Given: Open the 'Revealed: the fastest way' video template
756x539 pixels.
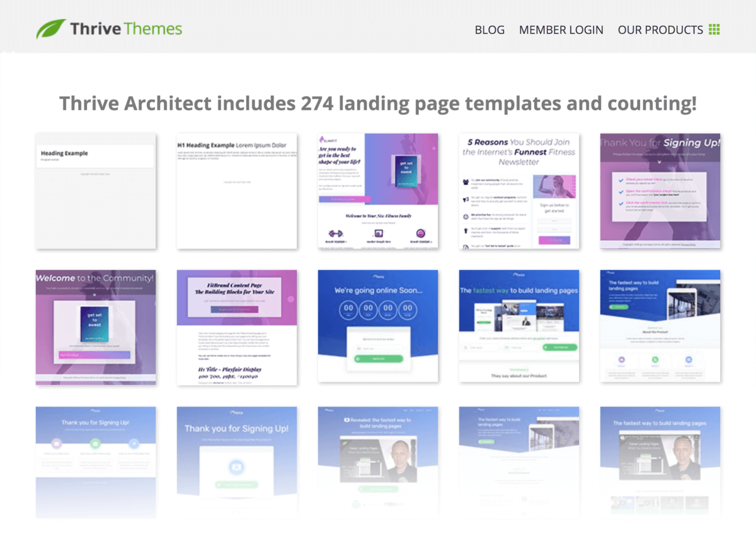Looking at the screenshot, I should point(377,462).
